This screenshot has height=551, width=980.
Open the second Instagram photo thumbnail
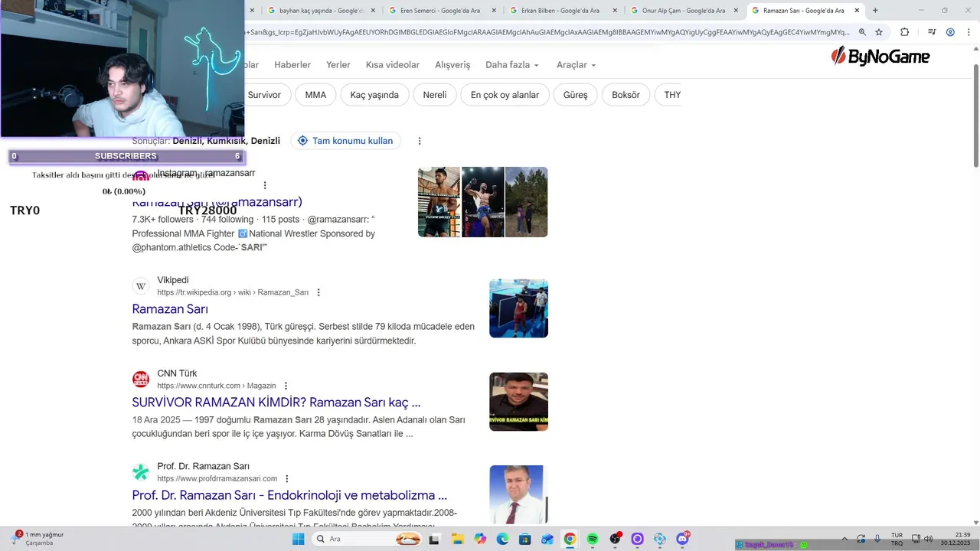click(x=482, y=202)
